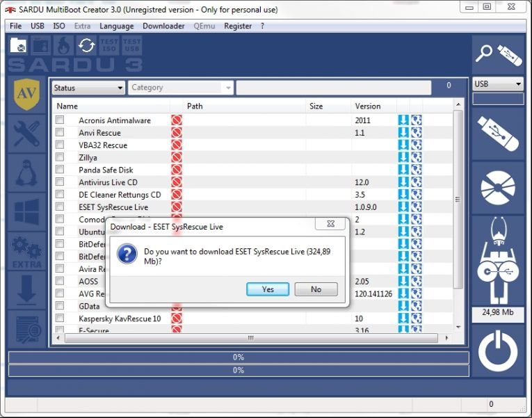This screenshot has width=532, height=418.
Task: Click the vertical scrollbar thumb
Action: 458,199
